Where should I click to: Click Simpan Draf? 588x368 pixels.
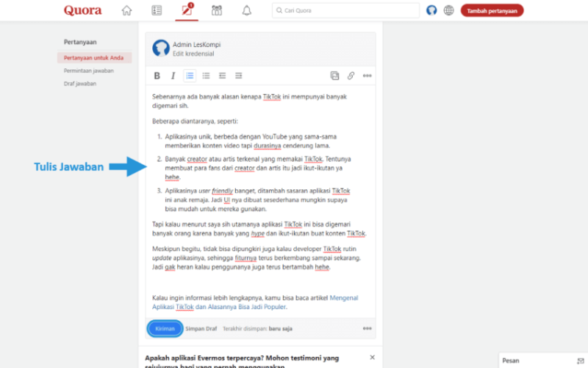201,328
